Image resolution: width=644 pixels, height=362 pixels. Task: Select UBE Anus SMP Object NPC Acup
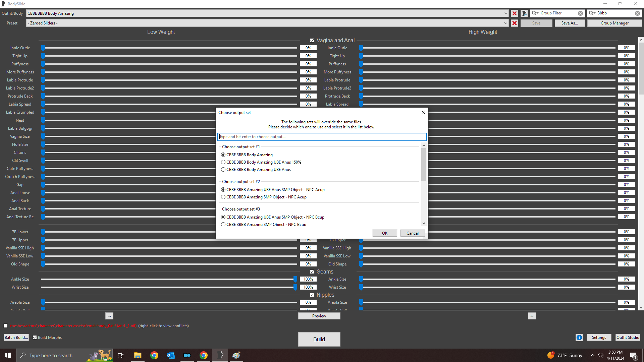pos(273,190)
